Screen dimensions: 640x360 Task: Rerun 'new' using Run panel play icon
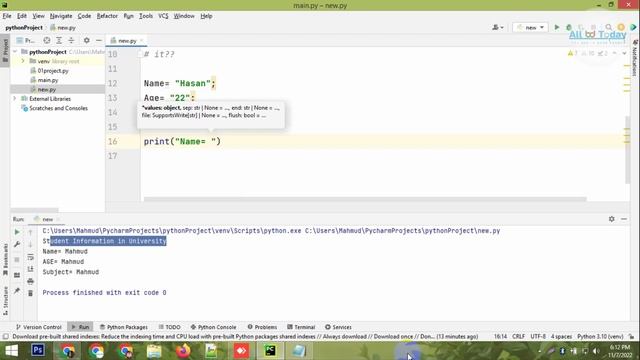pyautogui.click(x=17, y=232)
